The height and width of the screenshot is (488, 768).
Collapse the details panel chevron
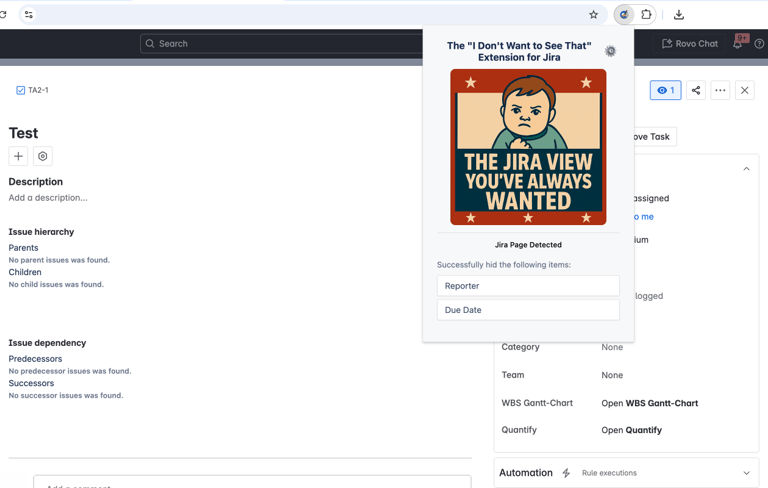746,169
